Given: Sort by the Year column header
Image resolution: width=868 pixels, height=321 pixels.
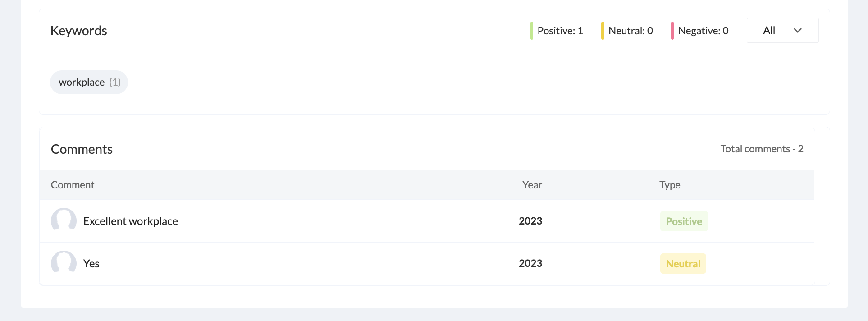Looking at the screenshot, I should click(532, 185).
